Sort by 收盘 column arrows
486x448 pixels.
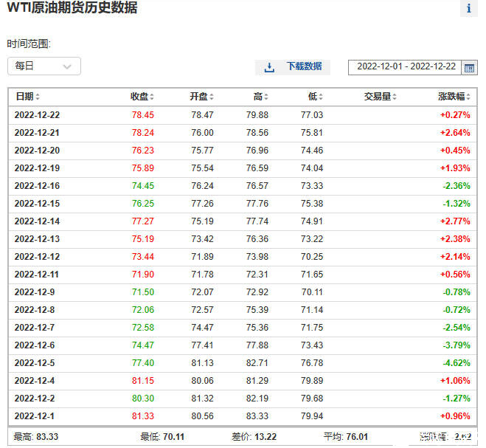coord(152,97)
